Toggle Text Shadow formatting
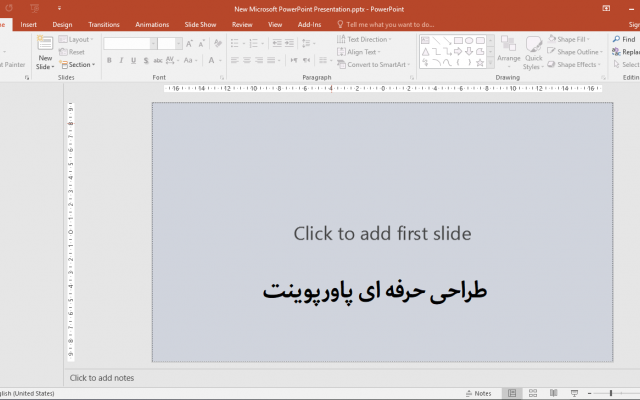The width and height of the screenshot is (640, 400). tap(146, 60)
